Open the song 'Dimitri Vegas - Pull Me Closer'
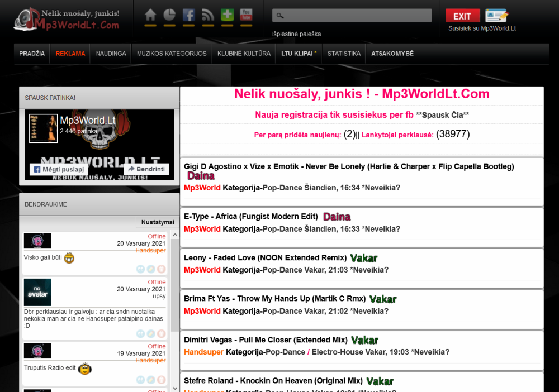Viewport: 559px width, 392px height. coord(266,340)
